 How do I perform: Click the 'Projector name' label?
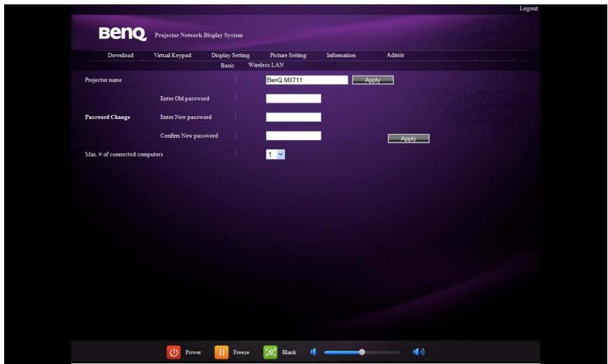pos(103,80)
